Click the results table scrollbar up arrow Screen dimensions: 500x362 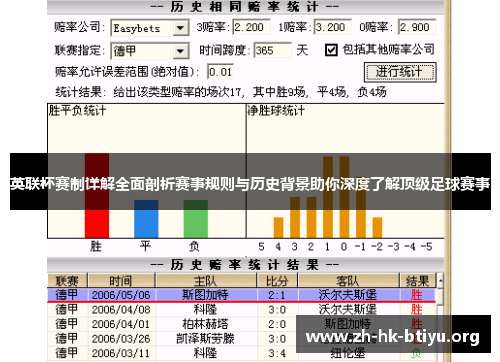(x=440, y=281)
